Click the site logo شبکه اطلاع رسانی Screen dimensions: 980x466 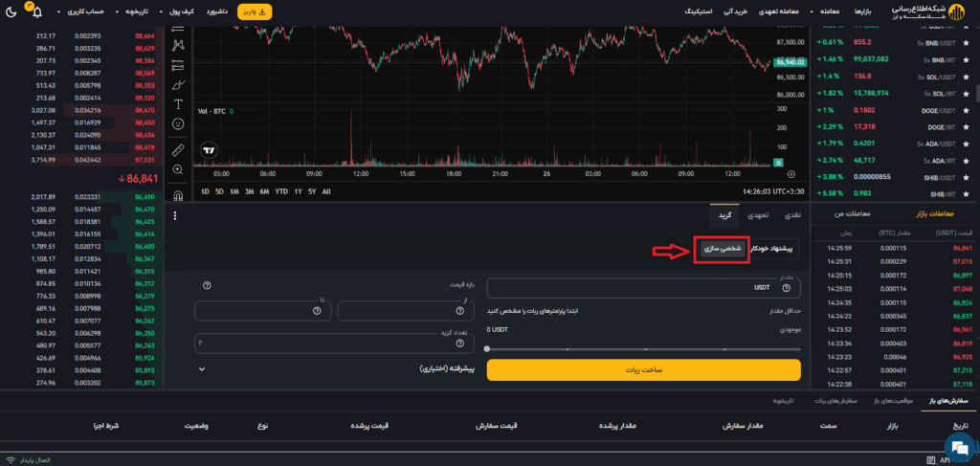tap(929, 11)
